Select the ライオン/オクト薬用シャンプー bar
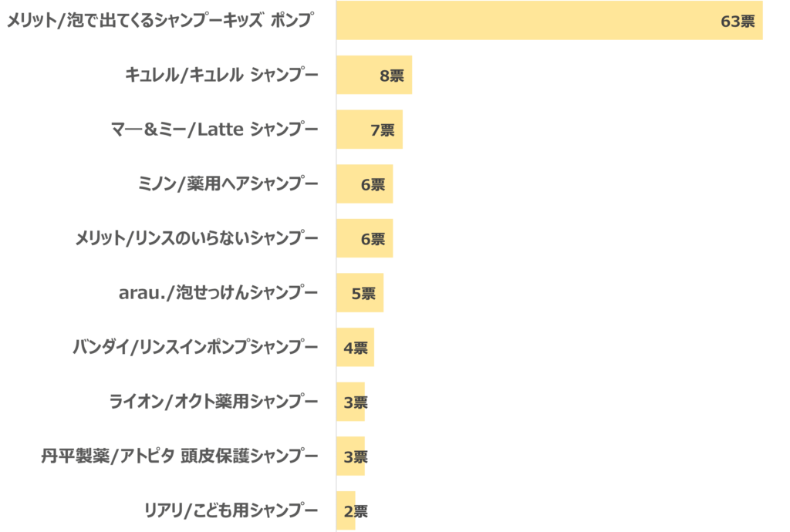Screen dimensions: 790x532 (x=350, y=402)
